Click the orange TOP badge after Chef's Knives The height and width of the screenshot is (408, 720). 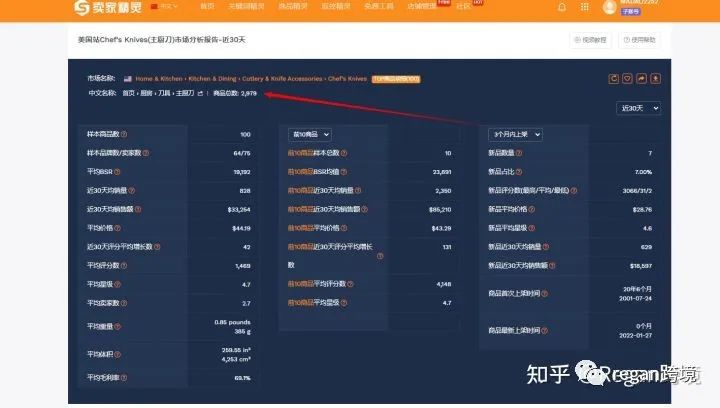click(x=396, y=79)
